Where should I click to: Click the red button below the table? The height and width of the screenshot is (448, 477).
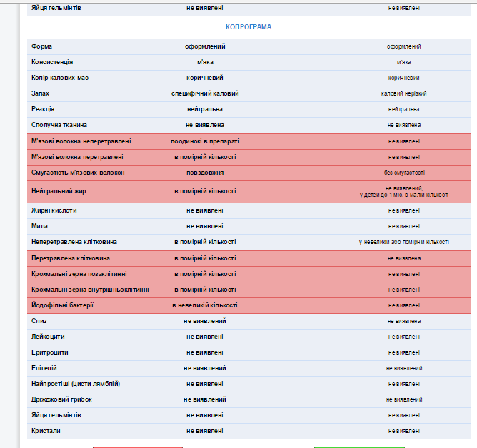[137, 446]
